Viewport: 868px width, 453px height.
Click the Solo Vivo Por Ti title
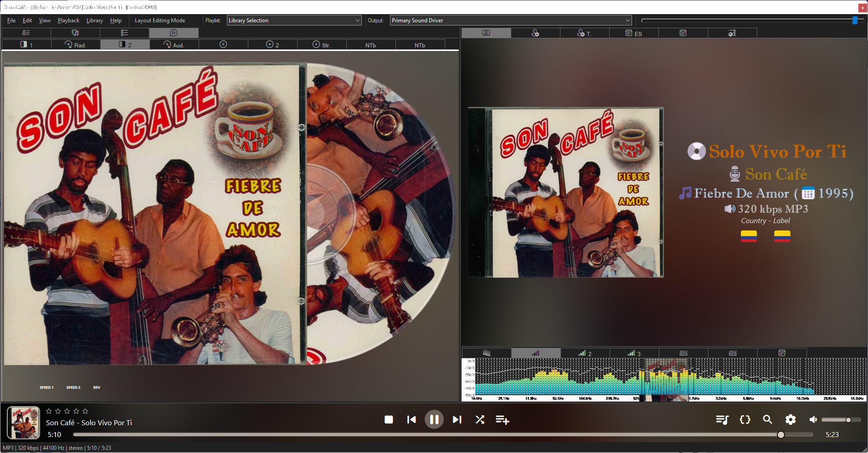(x=777, y=152)
